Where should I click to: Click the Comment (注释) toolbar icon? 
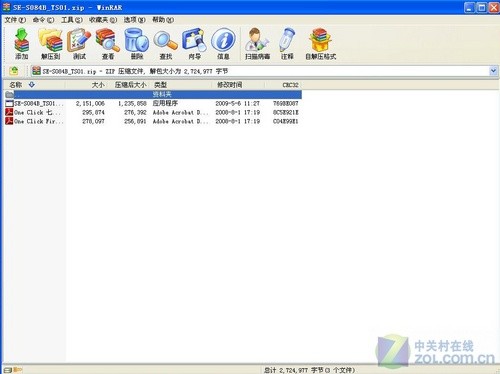click(287, 44)
